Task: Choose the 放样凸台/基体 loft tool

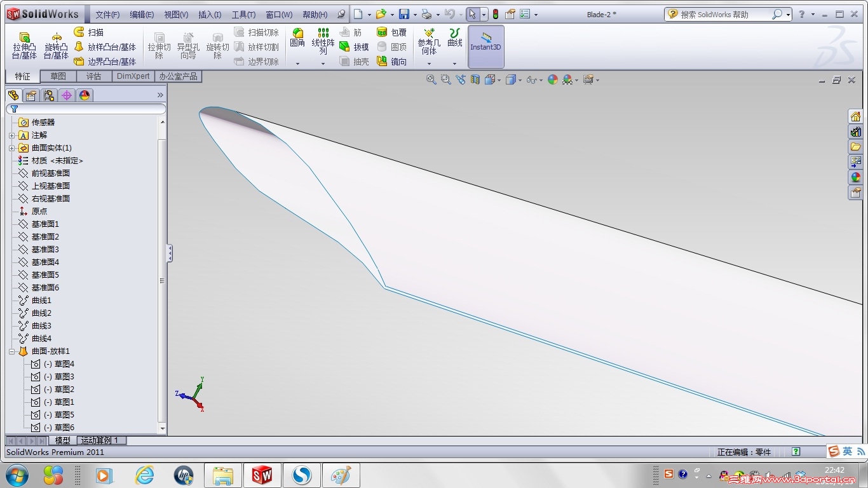Action: pyautogui.click(x=105, y=47)
